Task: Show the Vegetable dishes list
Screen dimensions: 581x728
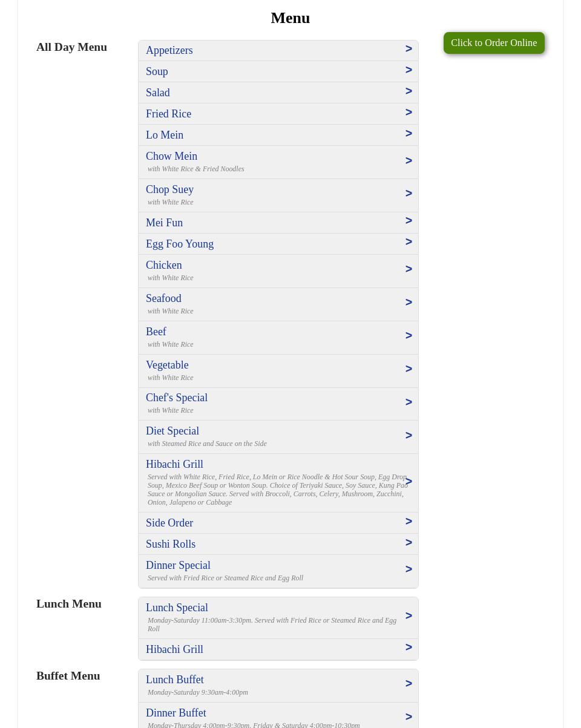Action: click(x=167, y=365)
